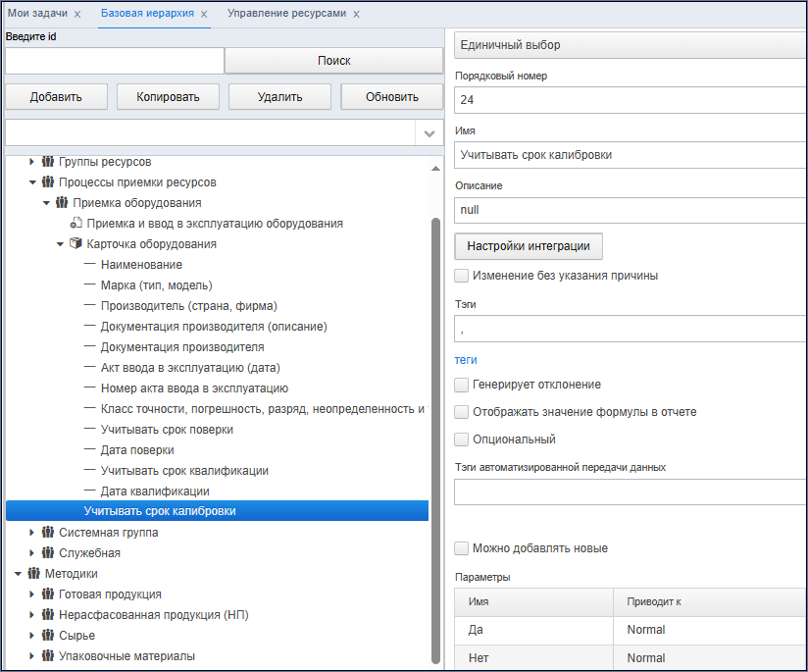808x672 pixels.
Task: Click the теги link
Action: pos(466,360)
